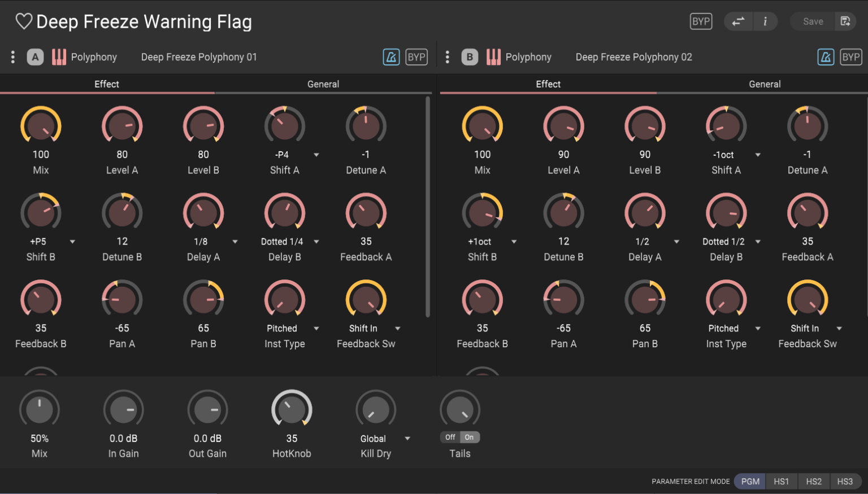Bypass slot A with its BYP button
The image size is (868, 494).
coord(416,57)
